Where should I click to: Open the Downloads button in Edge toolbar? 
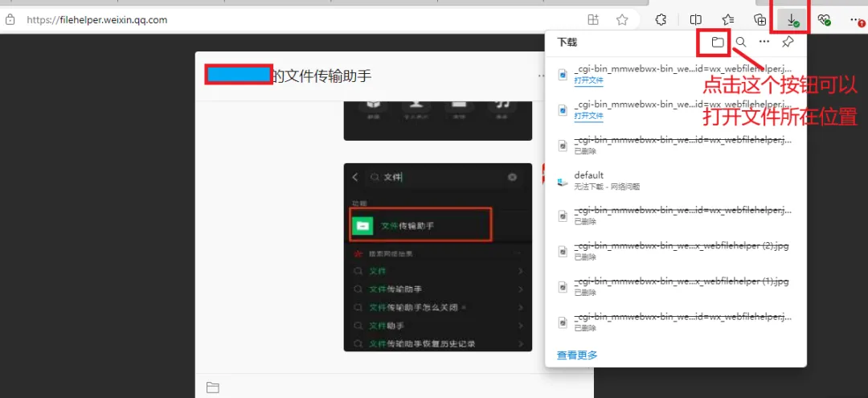pos(792,20)
